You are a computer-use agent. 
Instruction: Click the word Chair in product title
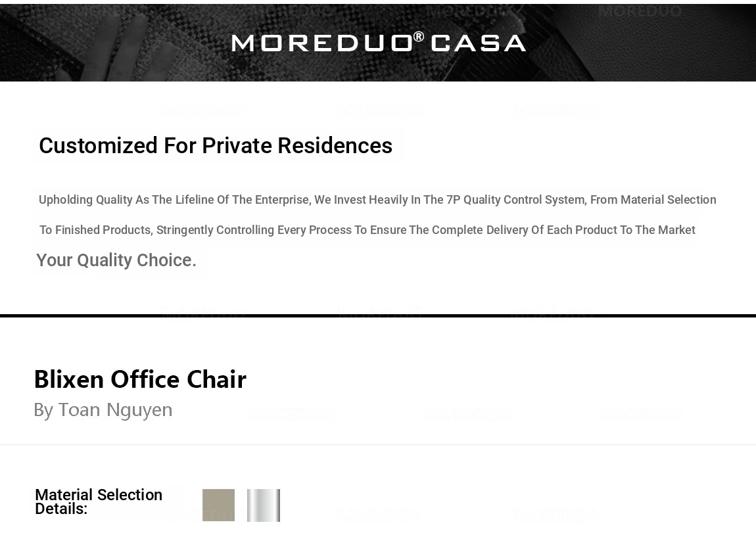click(216, 379)
